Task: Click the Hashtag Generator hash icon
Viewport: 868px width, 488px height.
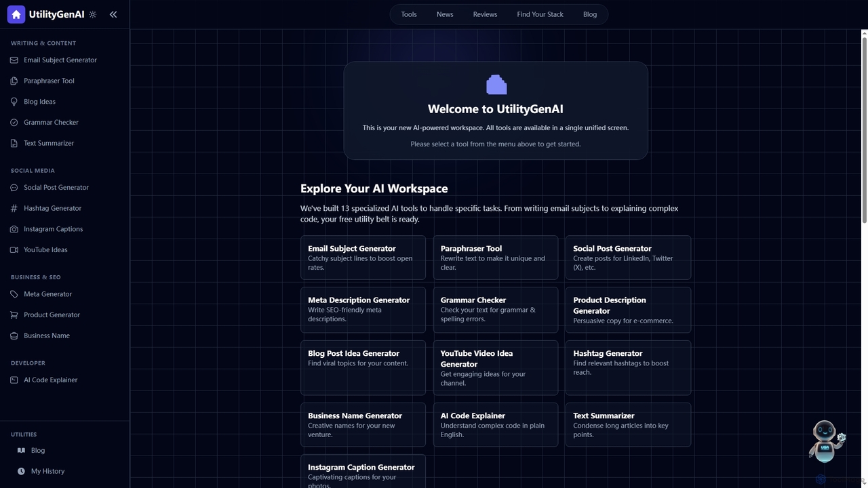Action: 14,208
